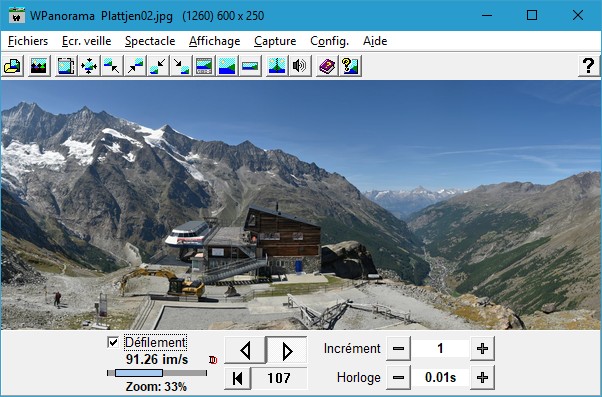Image resolution: width=602 pixels, height=397 pixels.
Task: Move window to the top-right corner icon
Action: point(135,66)
